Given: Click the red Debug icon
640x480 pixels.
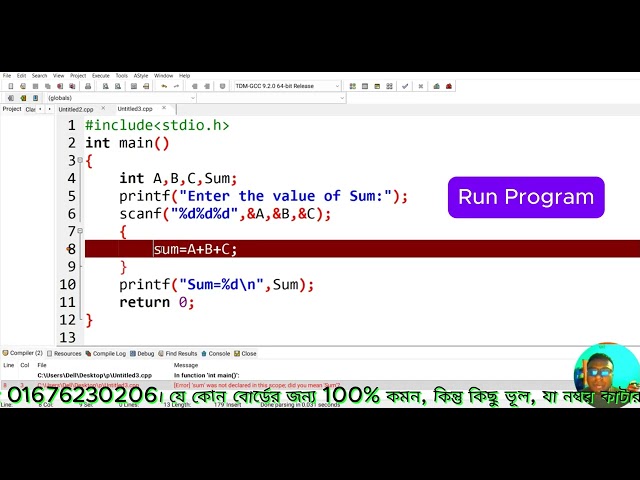Looking at the screenshot, I should click(x=449, y=86).
